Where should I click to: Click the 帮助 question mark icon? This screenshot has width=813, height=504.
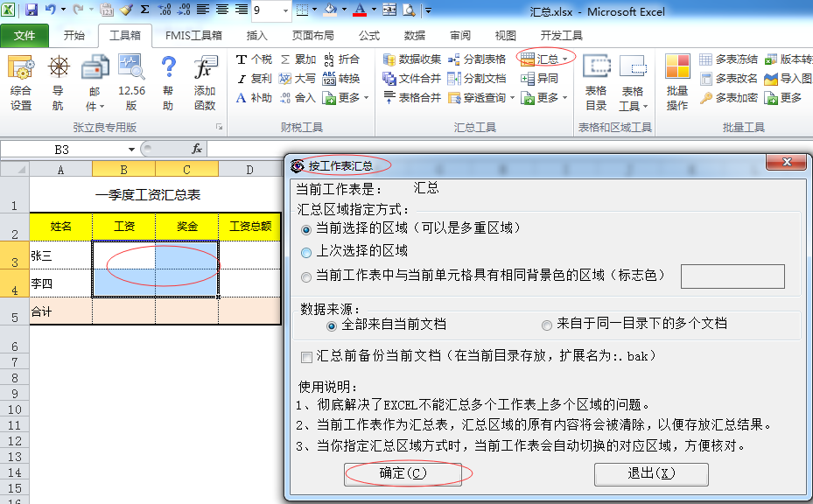[x=167, y=82]
